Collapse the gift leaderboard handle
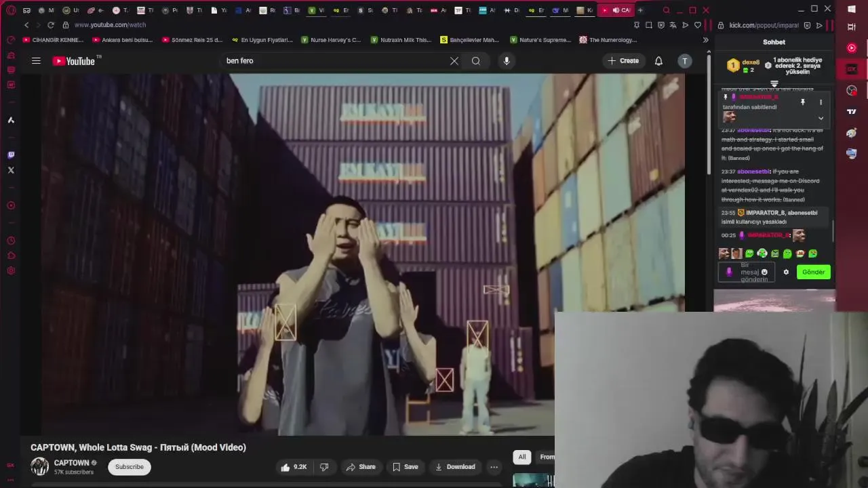868x488 pixels. click(774, 84)
